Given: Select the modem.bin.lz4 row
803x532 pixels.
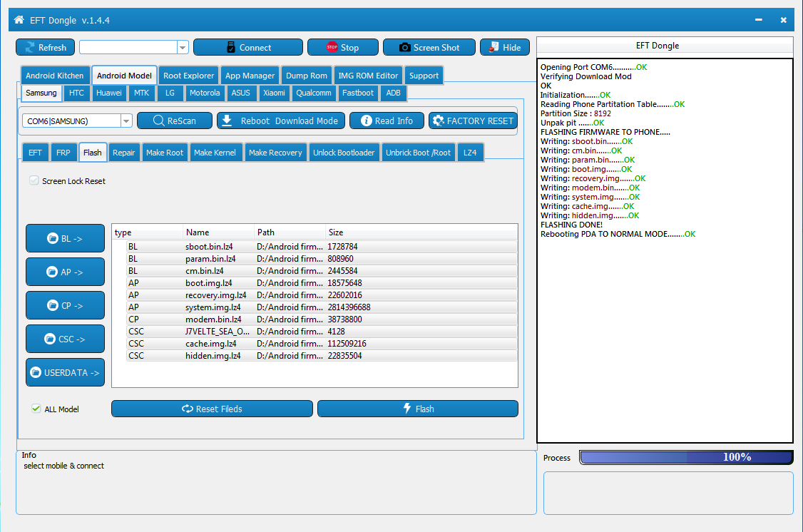Looking at the screenshot, I should point(322,319).
